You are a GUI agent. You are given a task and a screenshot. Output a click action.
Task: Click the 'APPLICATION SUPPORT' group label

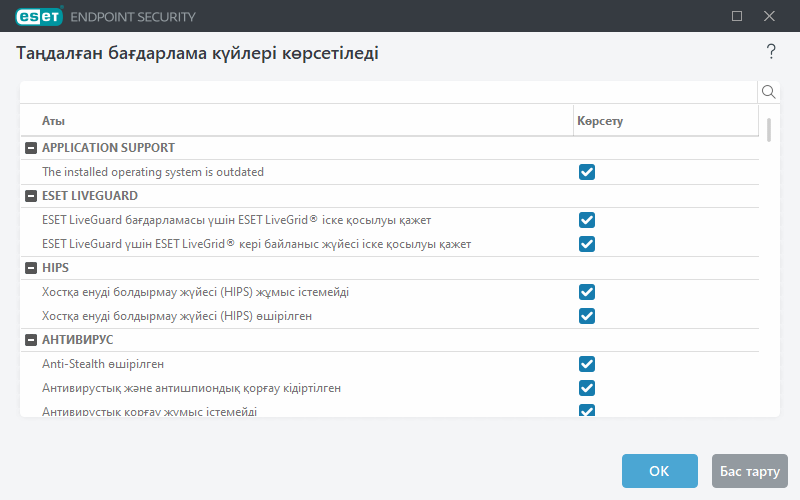pyautogui.click(x=108, y=148)
